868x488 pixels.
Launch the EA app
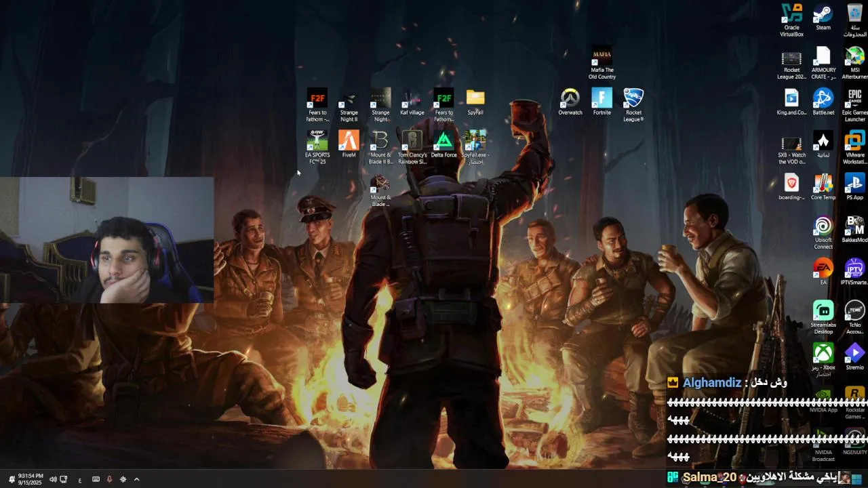pyautogui.click(x=823, y=272)
